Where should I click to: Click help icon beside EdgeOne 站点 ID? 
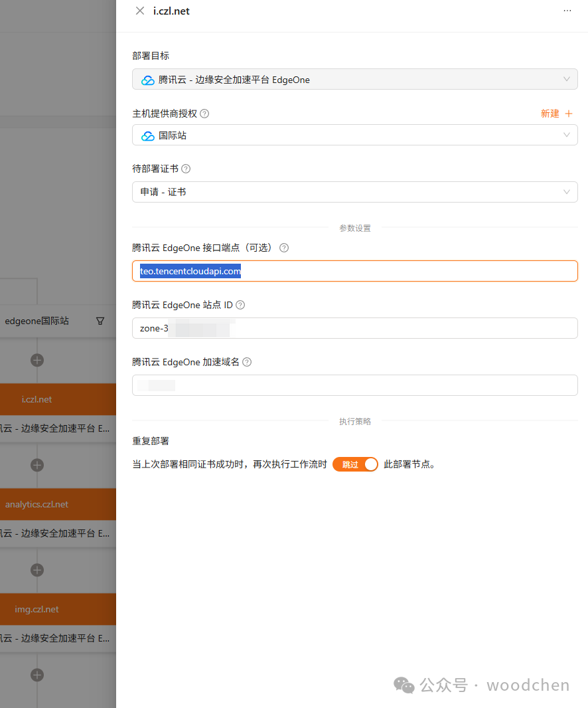(240, 305)
